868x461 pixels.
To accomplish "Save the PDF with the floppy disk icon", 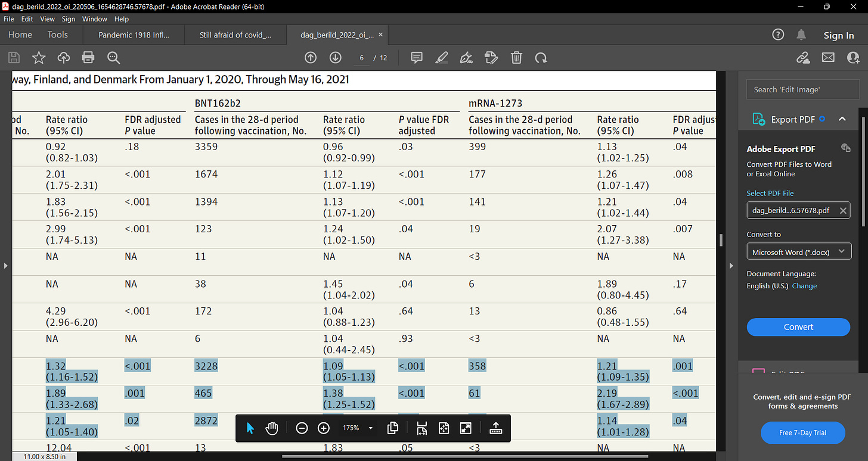I will [x=14, y=58].
